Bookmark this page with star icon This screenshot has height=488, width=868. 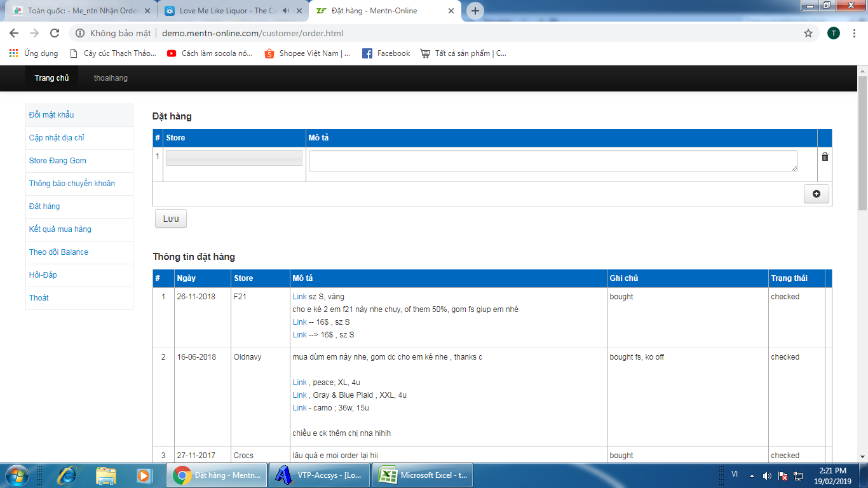click(808, 33)
